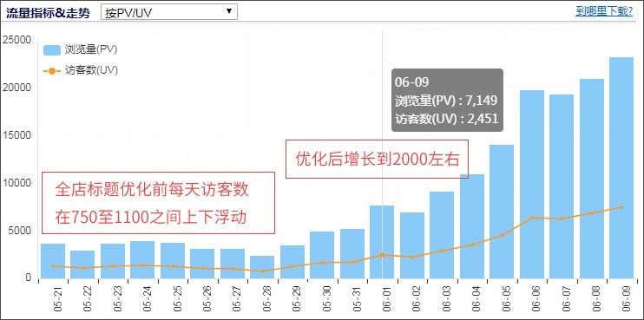
Task: Click the UV line point above 06-08
Action: [592, 213]
